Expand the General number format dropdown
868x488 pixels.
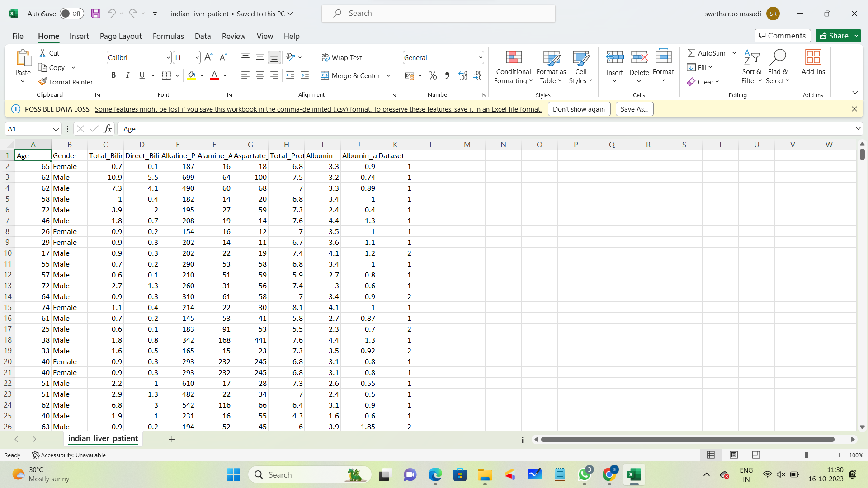(x=480, y=58)
